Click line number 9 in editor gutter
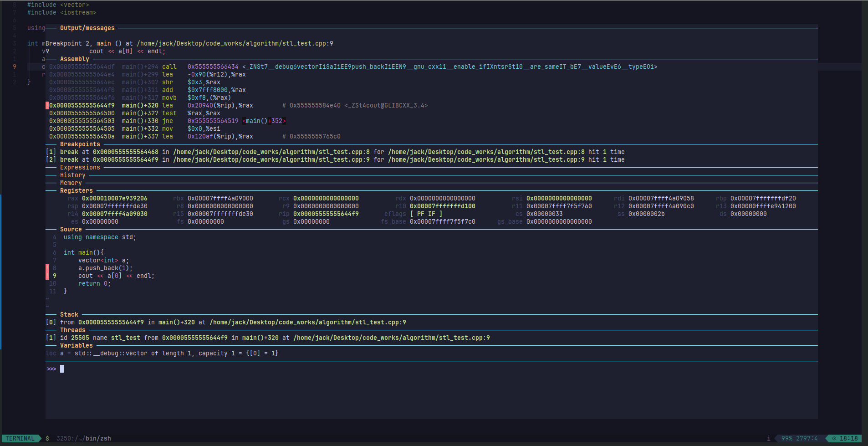 (15, 67)
